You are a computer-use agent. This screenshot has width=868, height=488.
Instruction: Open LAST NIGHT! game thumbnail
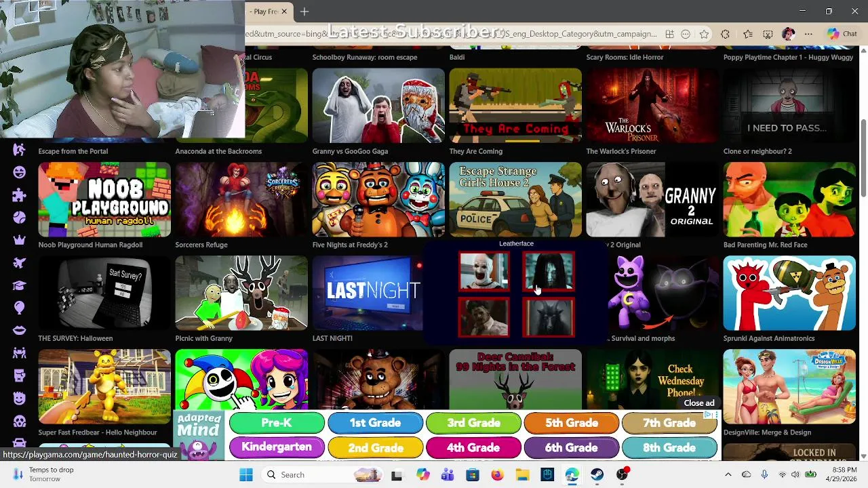coord(368,293)
